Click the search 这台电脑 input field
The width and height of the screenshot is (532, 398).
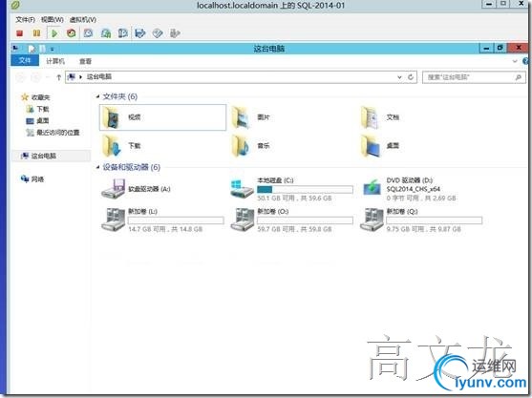coord(474,77)
